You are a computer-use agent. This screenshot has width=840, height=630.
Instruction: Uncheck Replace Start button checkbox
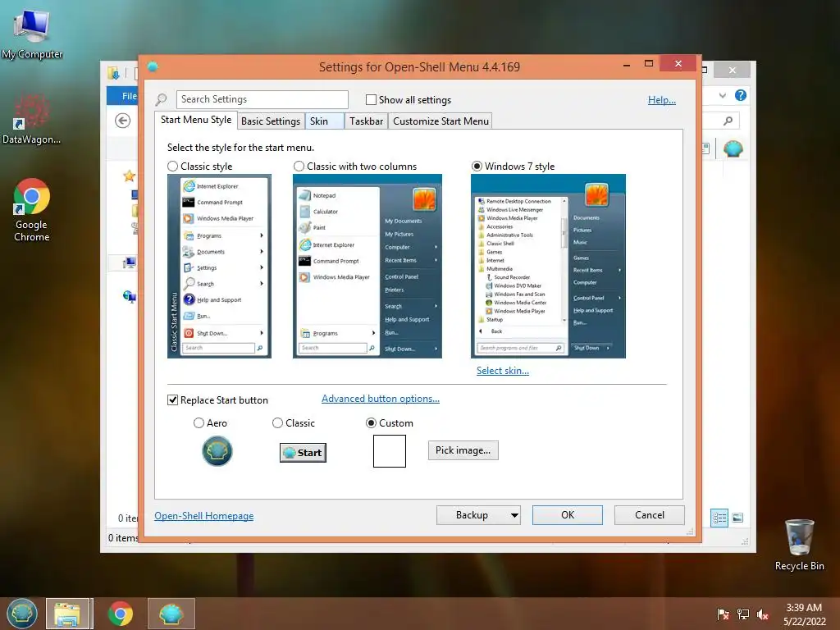[x=172, y=400]
